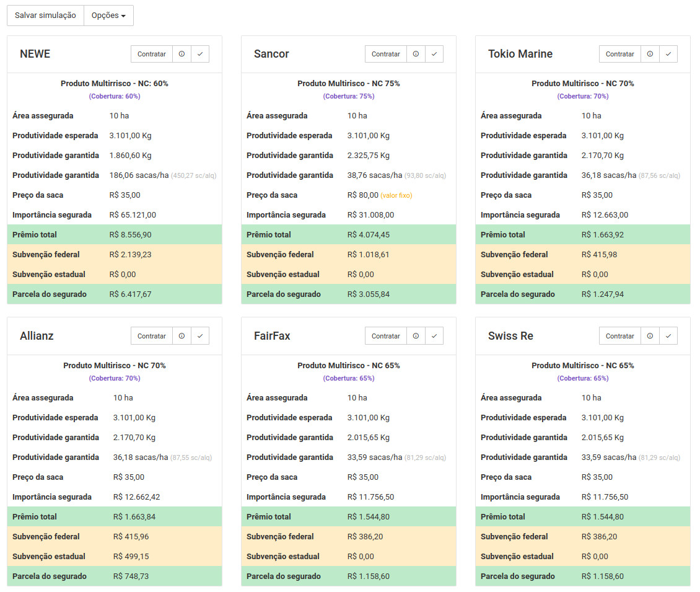The height and width of the screenshot is (592, 700).
Task: Click Swiss Re's (Cobertura: 65%) label
Action: click(582, 378)
